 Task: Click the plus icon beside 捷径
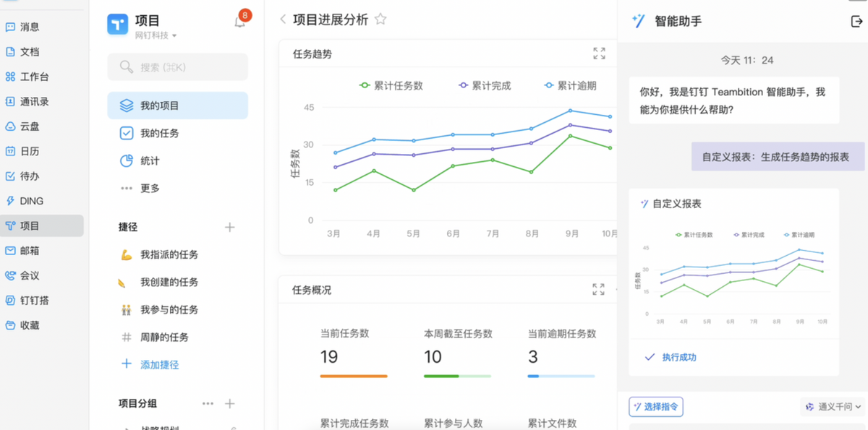(x=230, y=227)
